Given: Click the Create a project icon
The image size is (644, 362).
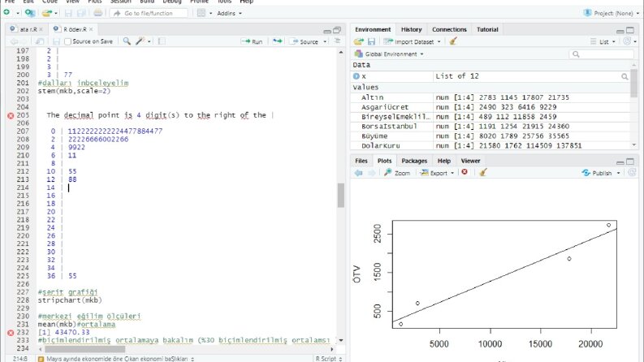Looking at the screenshot, I should click(29, 13).
